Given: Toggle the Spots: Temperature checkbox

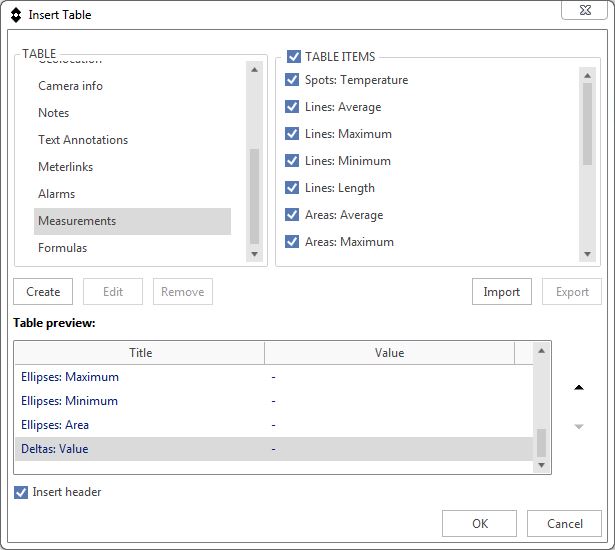Looking at the screenshot, I should click(292, 80).
